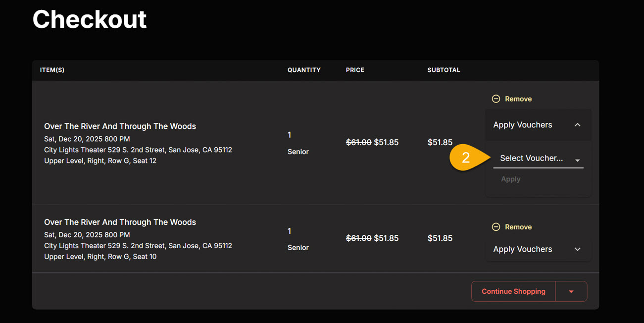Click the up chevron beside Seat 12 Apply Vouchers
644x323 pixels.
point(577,125)
